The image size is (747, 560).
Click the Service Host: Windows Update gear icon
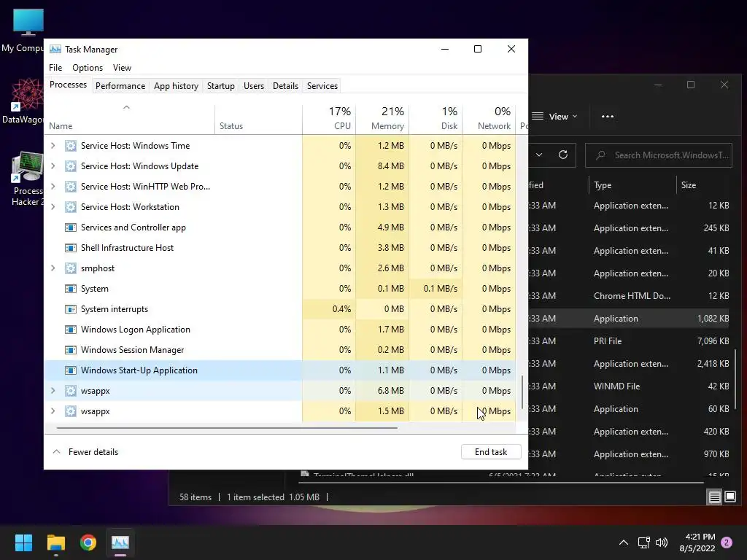pyautogui.click(x=71, y=166)
